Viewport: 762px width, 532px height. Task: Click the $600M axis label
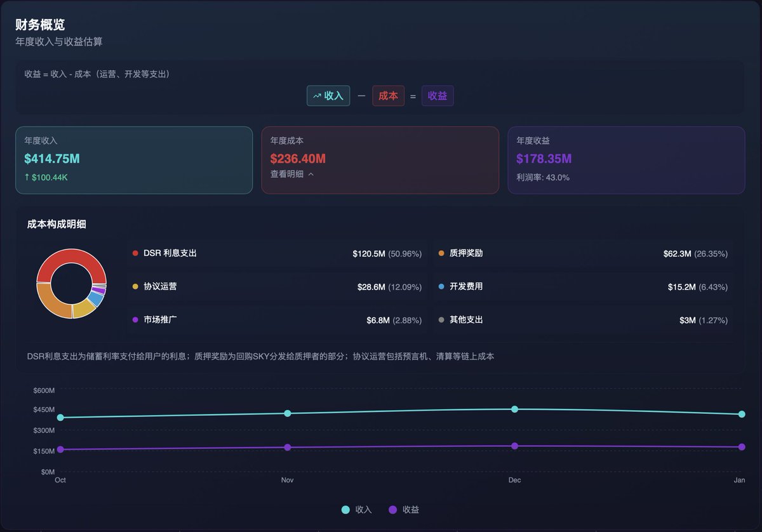pos(44,390)
